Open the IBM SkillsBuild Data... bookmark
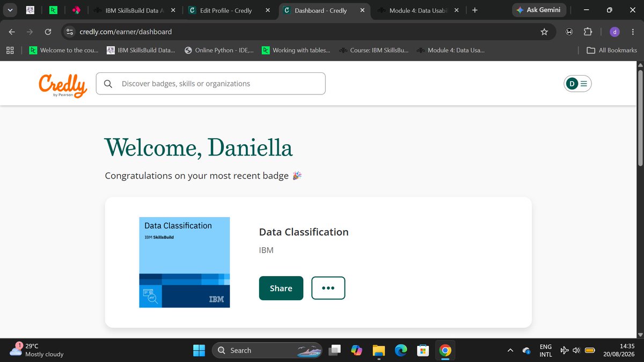 tap(141, 50)
